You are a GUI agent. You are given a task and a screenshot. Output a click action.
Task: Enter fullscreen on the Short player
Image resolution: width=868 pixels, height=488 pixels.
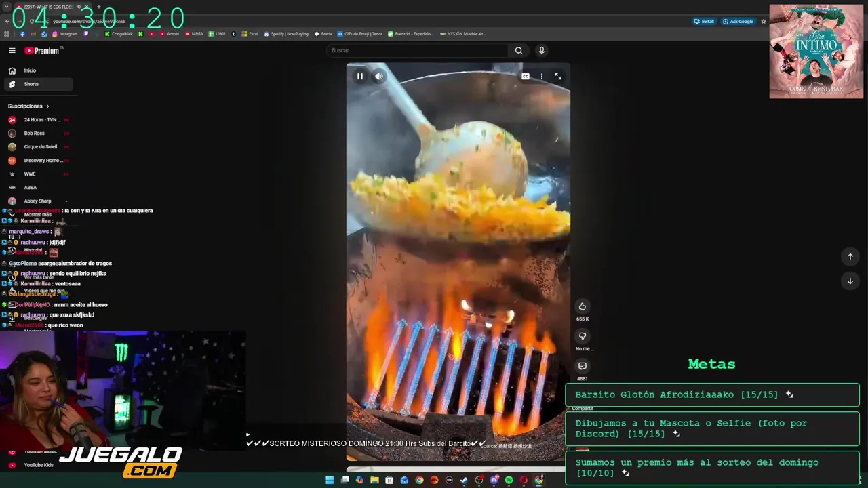coord(558,77)
